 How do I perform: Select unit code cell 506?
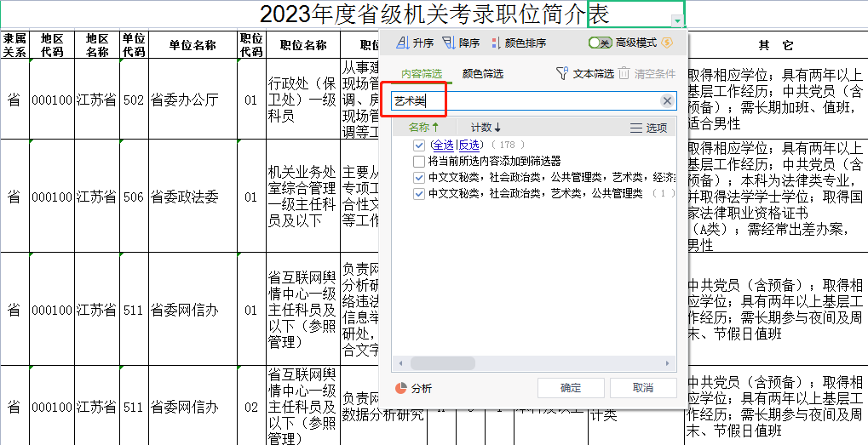point(134,197)
